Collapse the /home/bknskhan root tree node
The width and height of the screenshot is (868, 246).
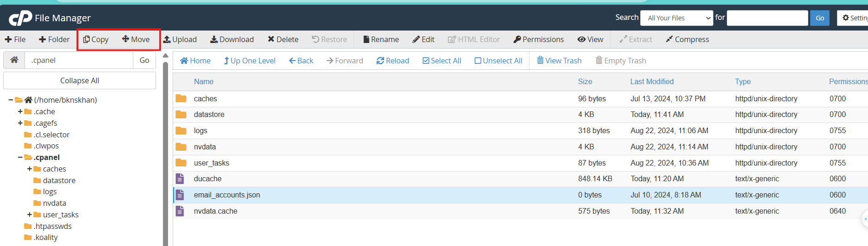tap(11, 100)
